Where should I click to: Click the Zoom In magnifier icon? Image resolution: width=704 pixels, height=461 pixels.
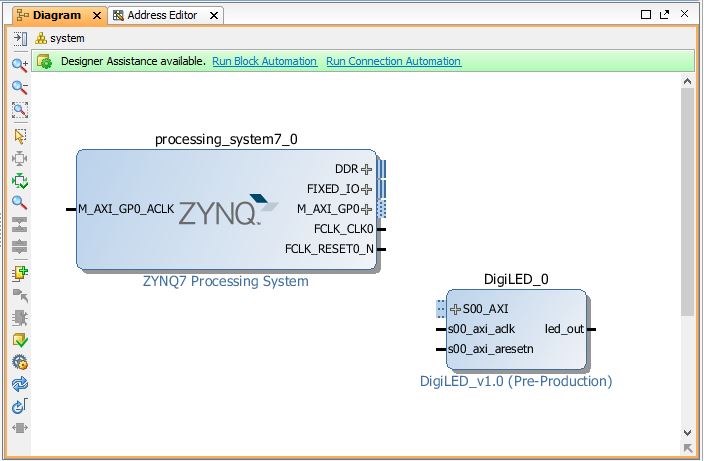click(x=20, y=65)
